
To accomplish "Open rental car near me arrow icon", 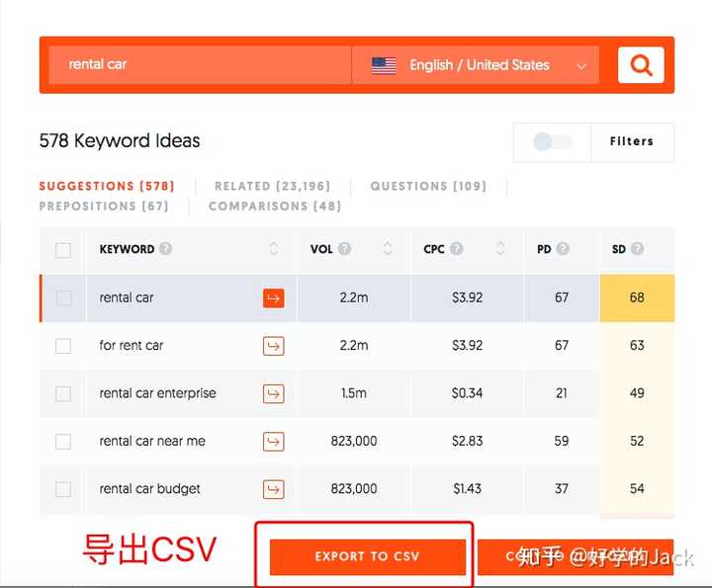I will (x=273, y=442).
